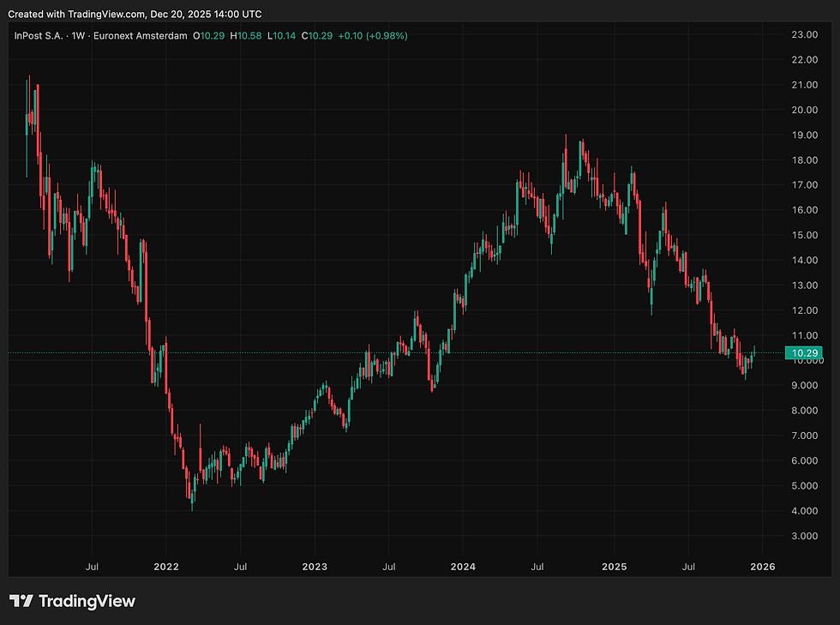Click the 22.00 price axis label
The width and height of the screenshot is (840, 625).
(805, 59)
